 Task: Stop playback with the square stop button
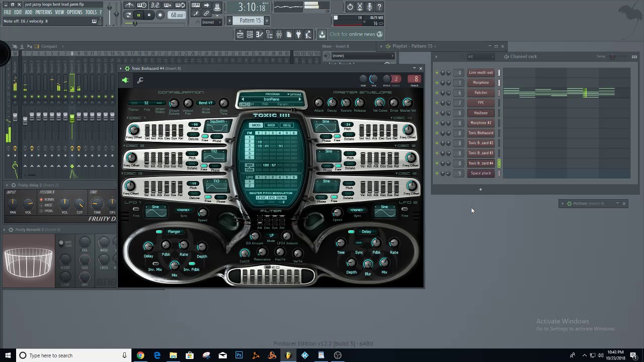point(149,15)
